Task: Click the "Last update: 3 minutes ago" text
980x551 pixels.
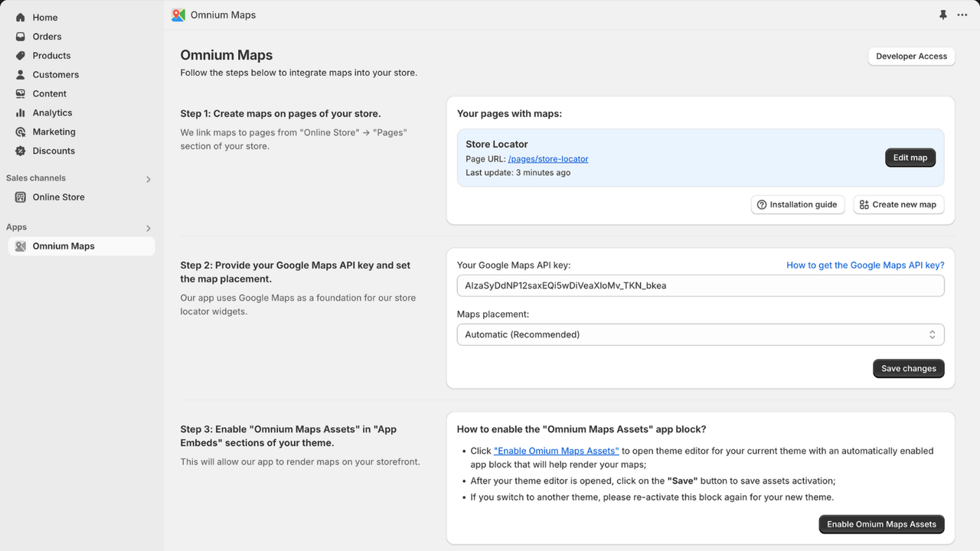Action: [x=518, y=173]
